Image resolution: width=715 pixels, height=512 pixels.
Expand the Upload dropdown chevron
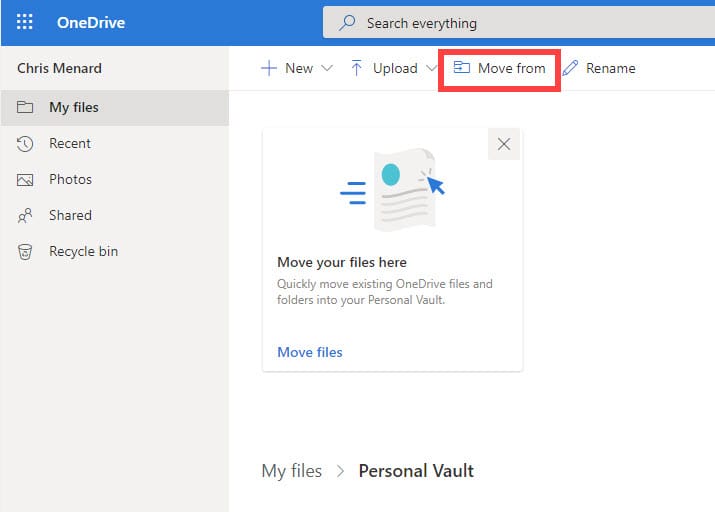coord(431,68)
